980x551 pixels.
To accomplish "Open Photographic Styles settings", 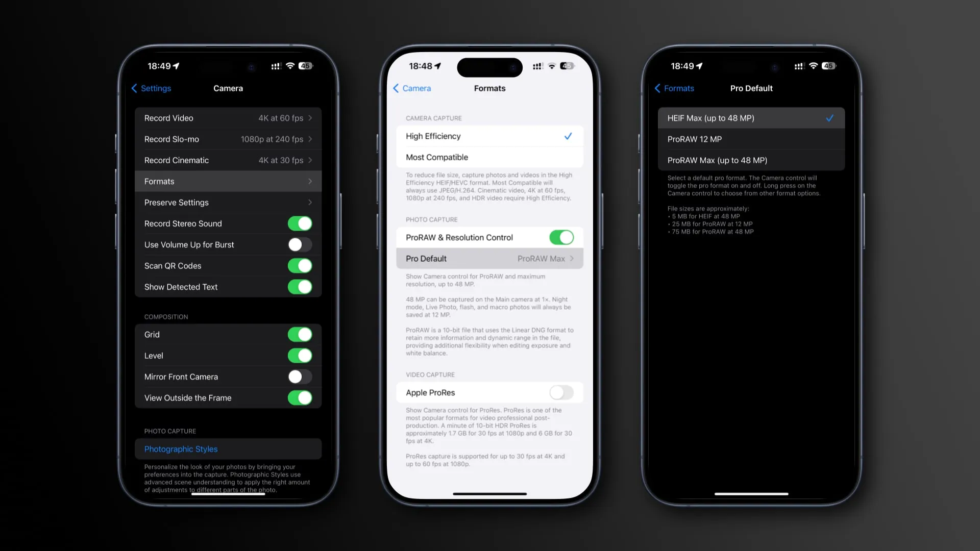I will [180, 449].
